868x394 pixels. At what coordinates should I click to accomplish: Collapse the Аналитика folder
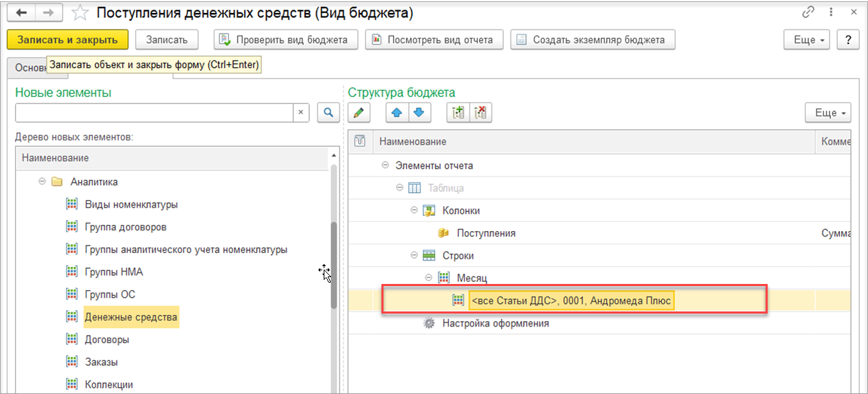[42, 182]
